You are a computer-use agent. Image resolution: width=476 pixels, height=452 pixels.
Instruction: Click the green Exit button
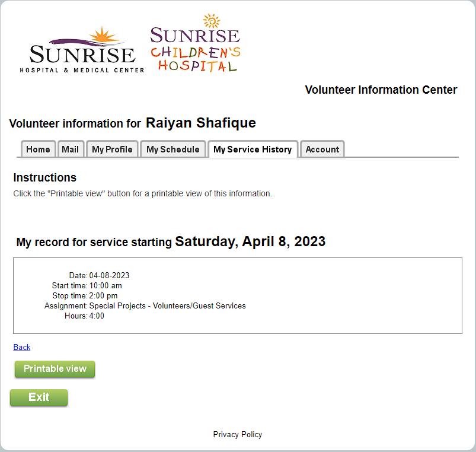click(39, 397)
